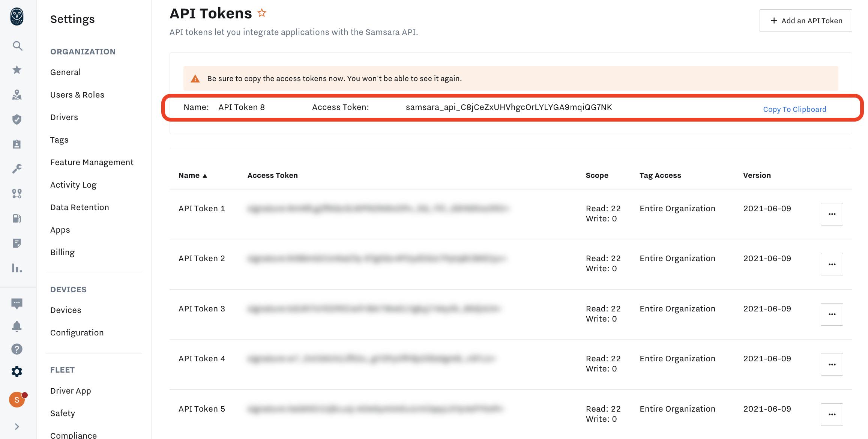This screenshot has width=868, height=439.
Task: Open the fuel pump icon in sidebar
Action: [17, 218]
